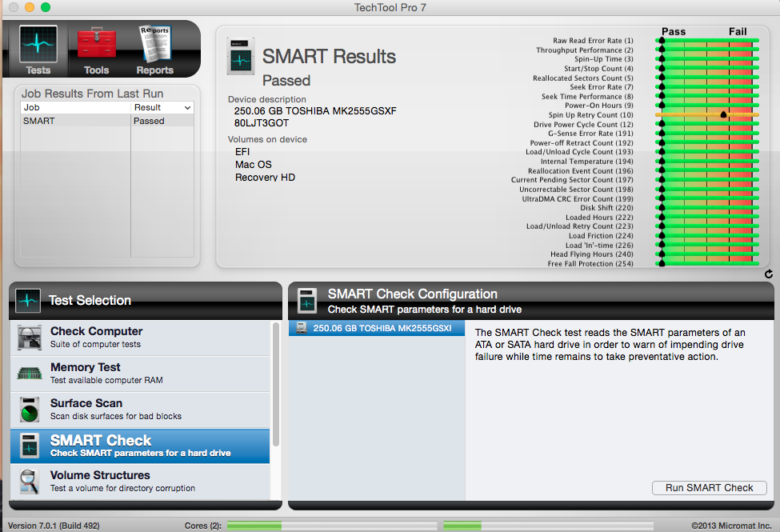Click the refresh arrow below SMART results
This screenshot has height=532, width=780.
769,274
